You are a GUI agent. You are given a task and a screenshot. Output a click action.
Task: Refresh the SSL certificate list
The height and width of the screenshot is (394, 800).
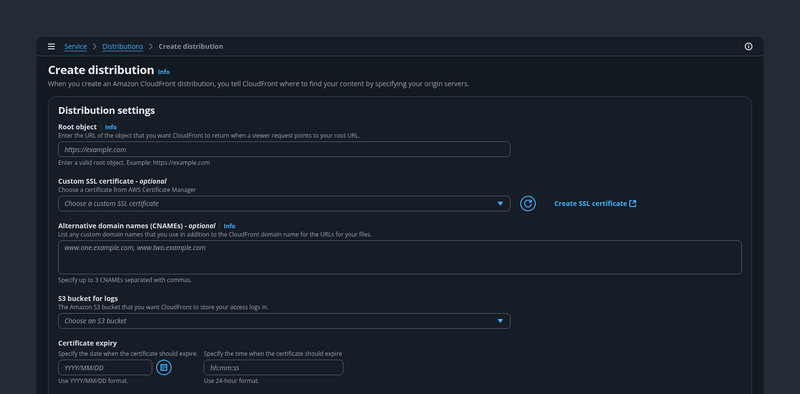coord(528,204)
